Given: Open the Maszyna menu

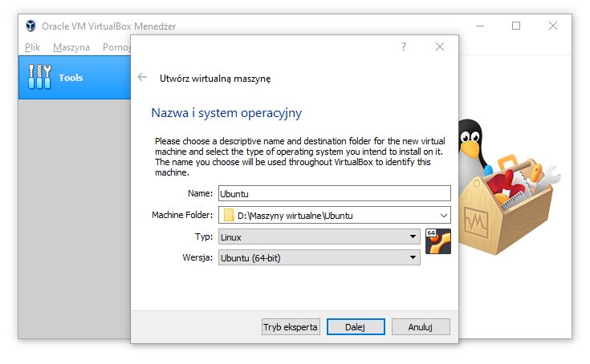Looking at the screenshot, I should [x=71, y=47].
